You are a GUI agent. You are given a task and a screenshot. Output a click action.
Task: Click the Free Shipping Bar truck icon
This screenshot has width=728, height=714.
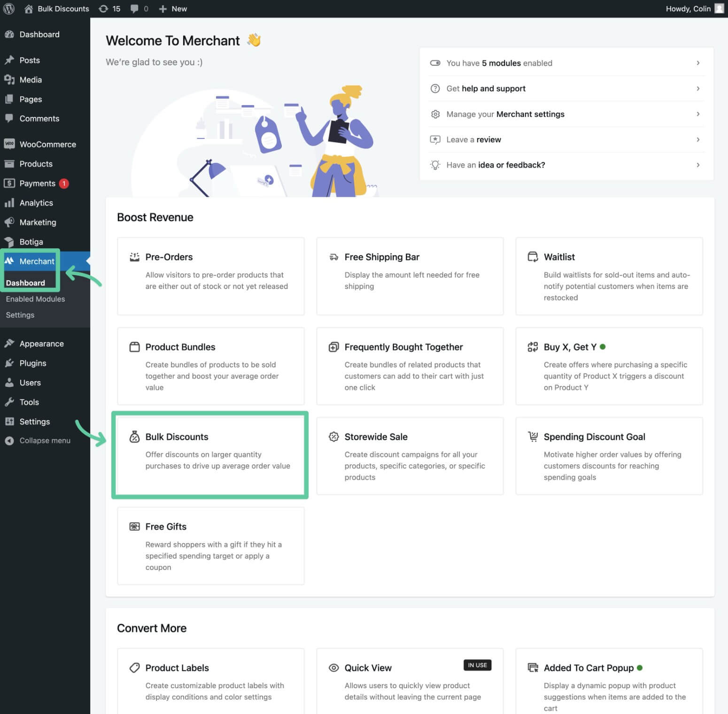[x=333, y=257]
